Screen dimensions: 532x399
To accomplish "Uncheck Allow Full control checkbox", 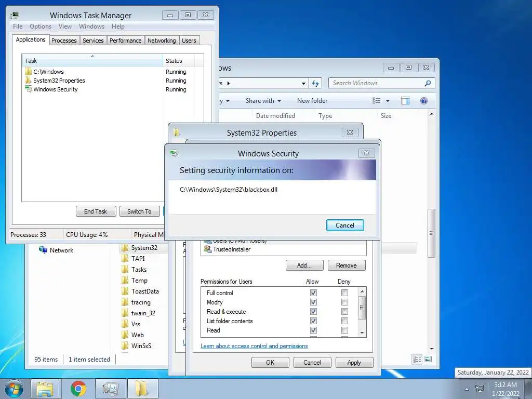I will coord(313,292).
